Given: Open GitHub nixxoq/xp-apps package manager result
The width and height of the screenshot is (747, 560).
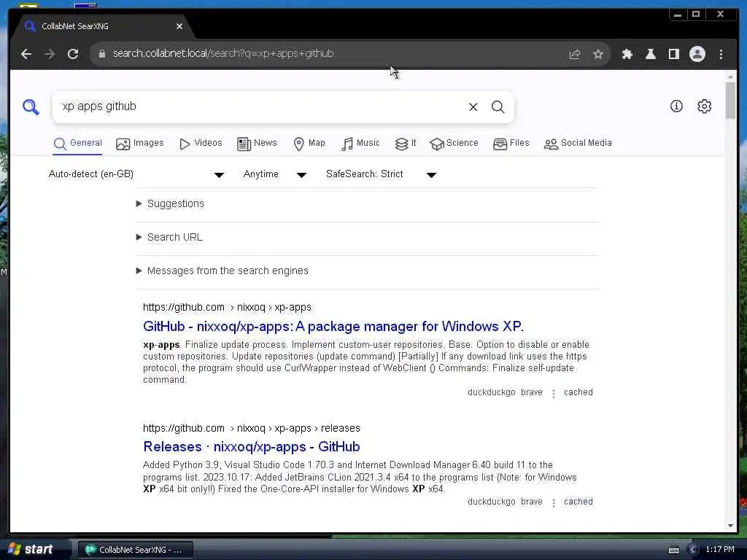Looking at the screenshot, I should [x=333, y=327].
